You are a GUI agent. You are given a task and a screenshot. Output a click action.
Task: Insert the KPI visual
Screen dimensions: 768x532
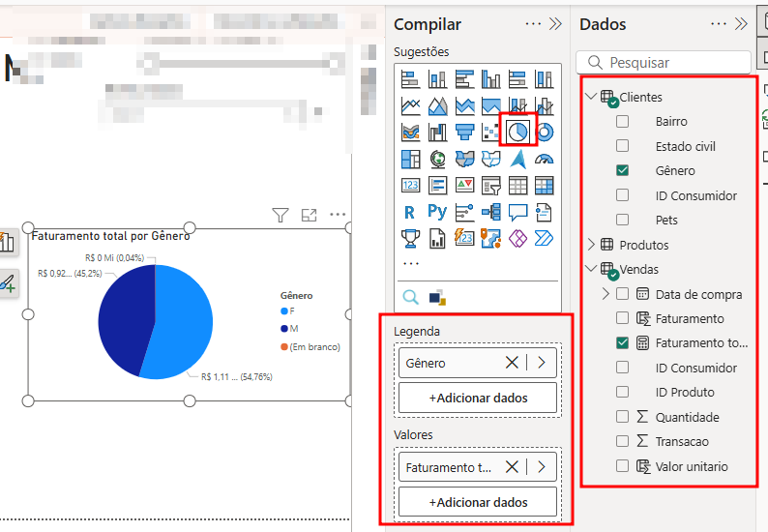464,185
